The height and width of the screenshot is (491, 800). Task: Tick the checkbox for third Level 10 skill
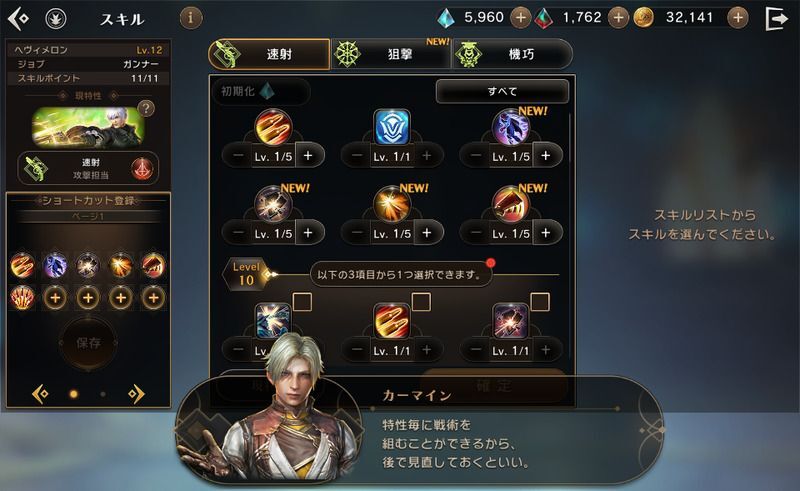(540, 302)
